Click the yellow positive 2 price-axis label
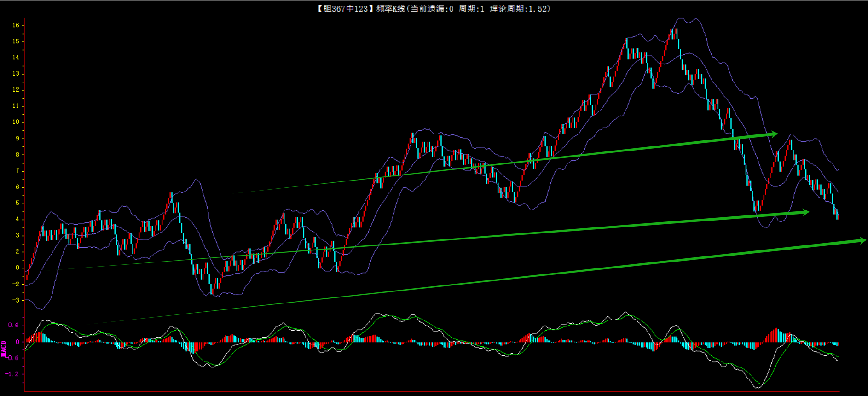868x396 pixels. point(17,251)
